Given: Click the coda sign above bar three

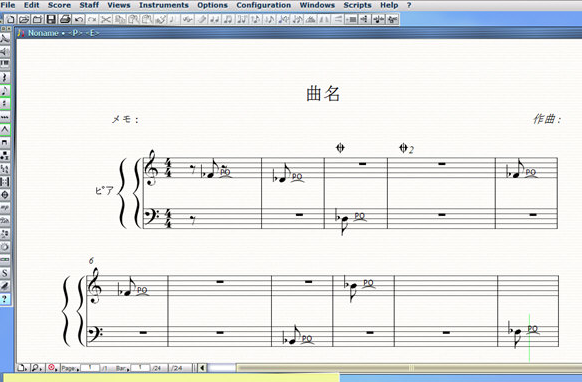Looking at the screenshot, I should [x=340, y=148].
